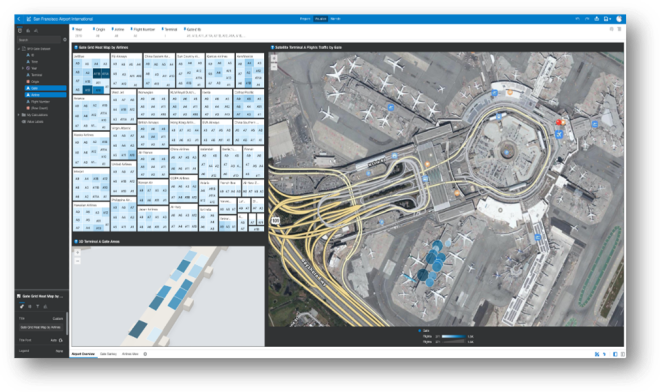This screenshot has height=392, width=660.
Task: Click the share/export icon in the header
Action: pyautogui.click(x=596, y=19)
